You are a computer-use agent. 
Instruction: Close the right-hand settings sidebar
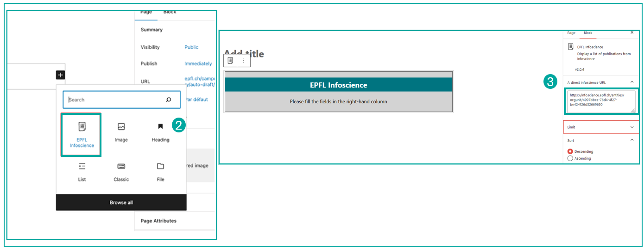pos(632,33)
